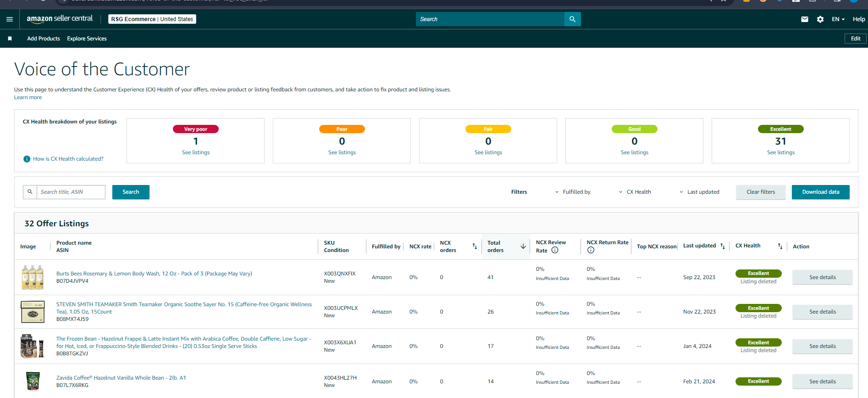Click the Fair yellow badge
The image size is (868, 398).
[x=488, y=129]
